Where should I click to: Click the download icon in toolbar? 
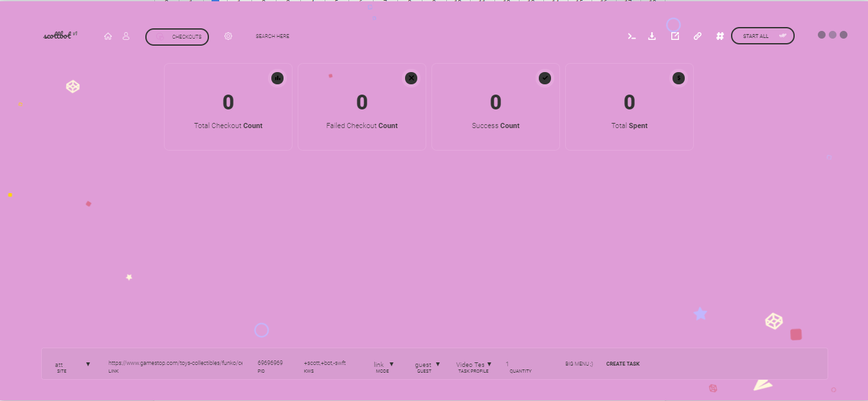pyautogui.click(x=652, y=37)
